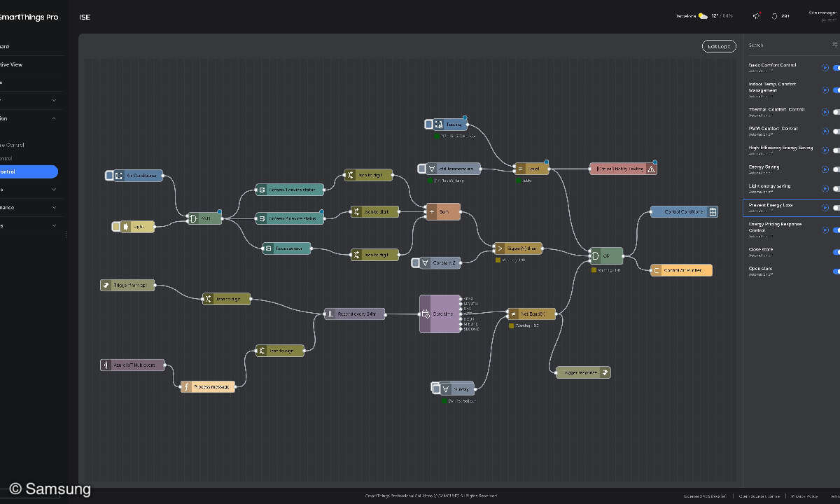
Task: Open the highlighted Control sidebar item
Action: click(29, 171)
